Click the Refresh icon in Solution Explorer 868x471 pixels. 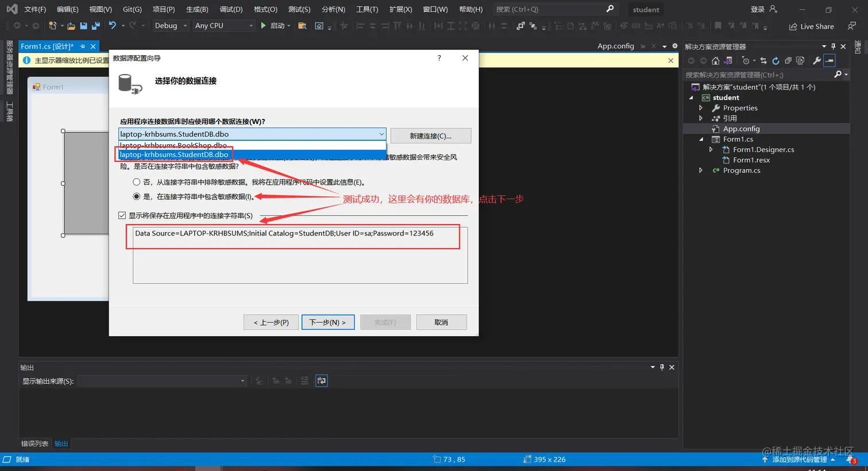tap(776, 61)
